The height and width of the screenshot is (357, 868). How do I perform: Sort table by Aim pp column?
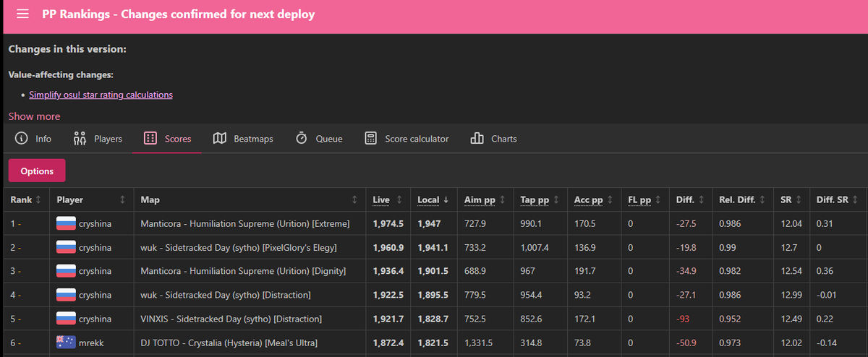coord(483,199)
